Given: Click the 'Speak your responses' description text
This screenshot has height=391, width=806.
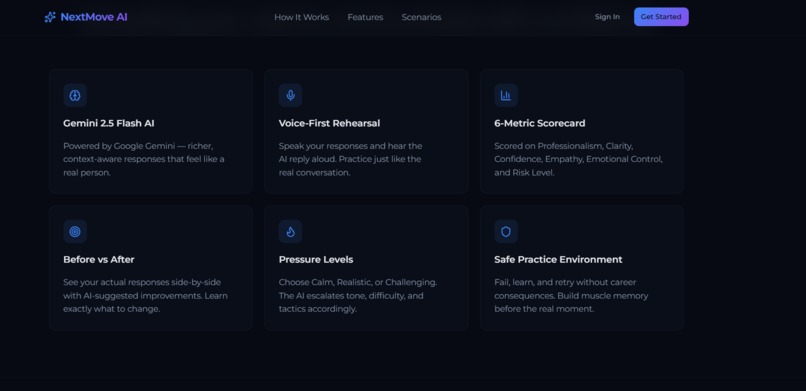Looking at the screenshot, I should (350, 159).
